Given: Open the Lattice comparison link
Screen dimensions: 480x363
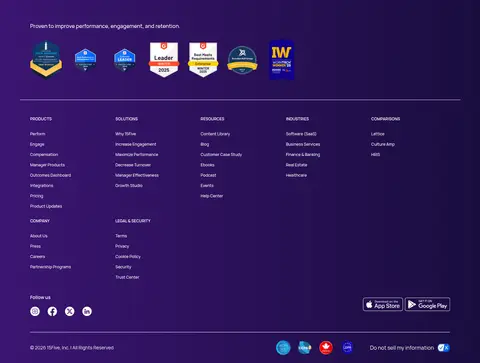Looking at the screenshot, I should 378,134.
